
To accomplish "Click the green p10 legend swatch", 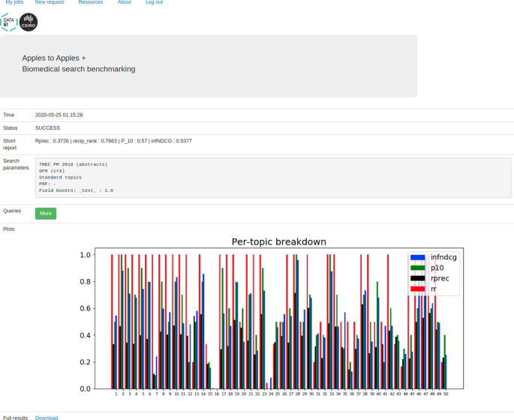I will pyautogui.click(x=418, y=268).
